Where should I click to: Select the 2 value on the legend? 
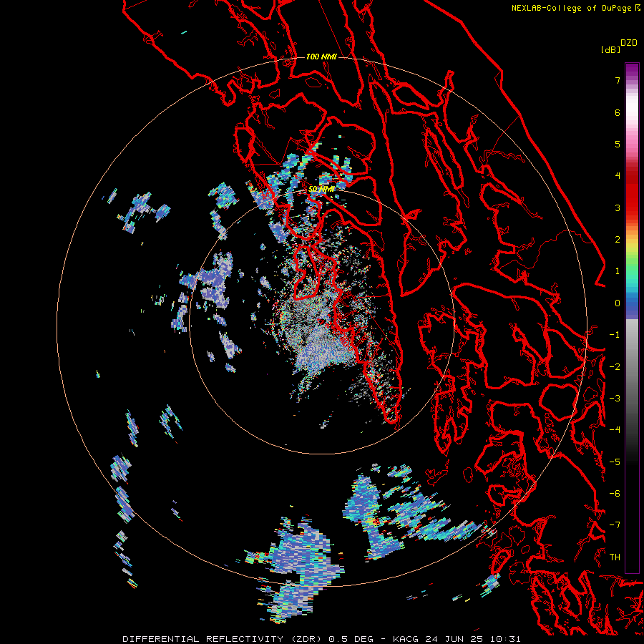click(x=618, y=240)
